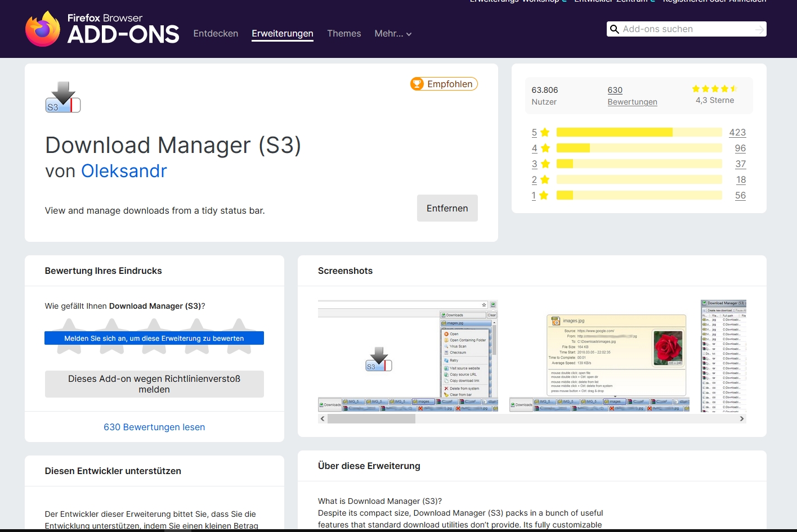Image resolution: width=797 pixels, height=532 pixels.
Task: Click the 1-star rating progress bar
Action: 639,195
